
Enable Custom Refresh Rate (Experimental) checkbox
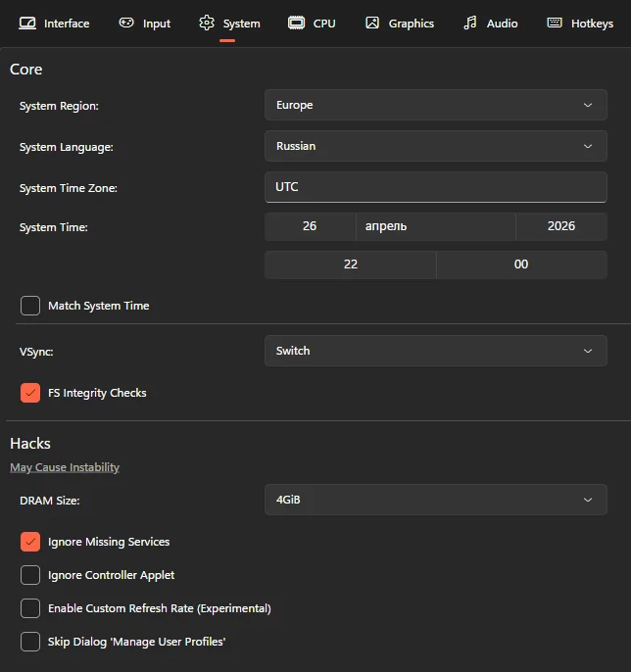30,608
